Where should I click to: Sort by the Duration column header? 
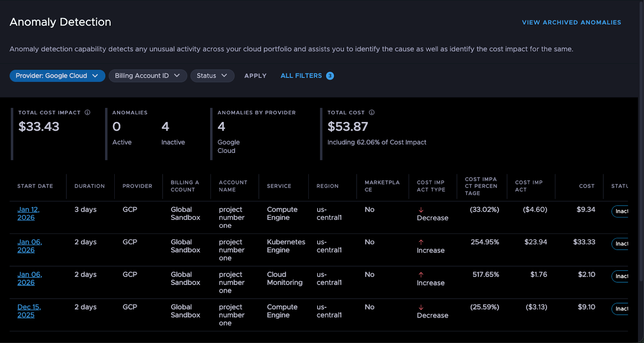click(x=89, y=186)
